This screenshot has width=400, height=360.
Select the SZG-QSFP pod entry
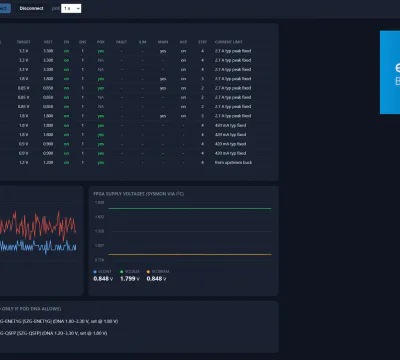[x=54, y=333]
